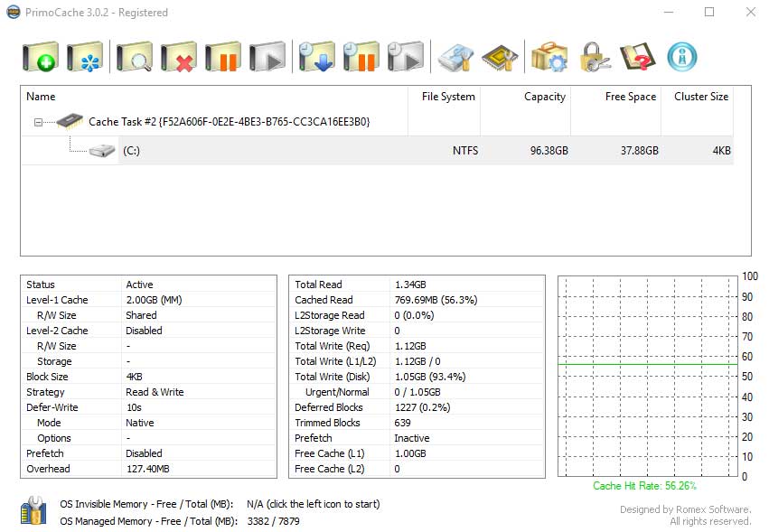The height and width of the screenshot is (532, 769).
Task: Click the 37.88GB free space value
Action: point(640,151)
